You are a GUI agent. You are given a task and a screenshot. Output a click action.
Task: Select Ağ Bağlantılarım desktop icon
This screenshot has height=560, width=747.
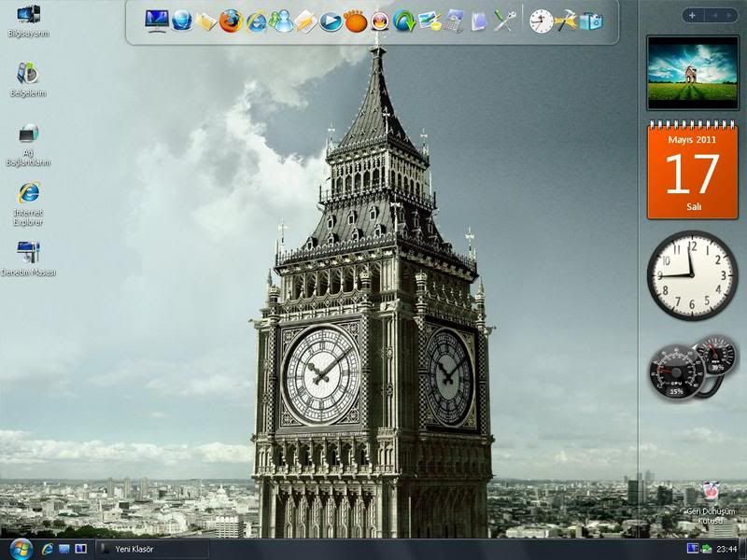[x=28, y=135]
